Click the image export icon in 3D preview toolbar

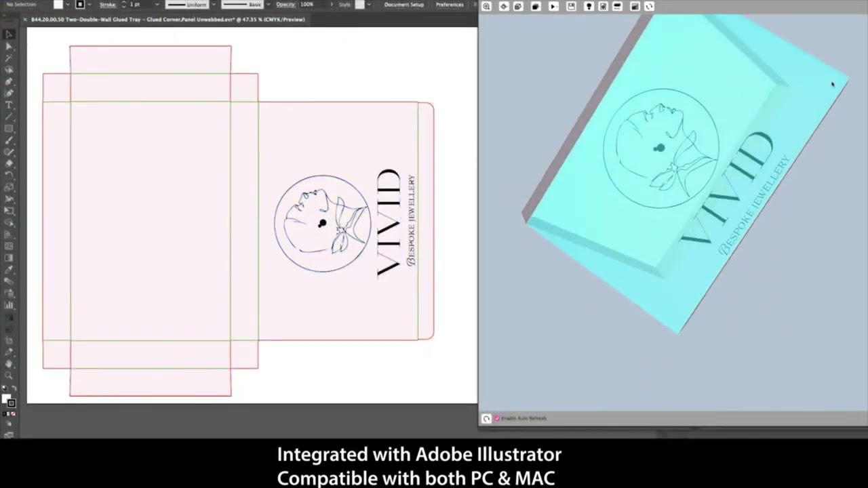571,6
